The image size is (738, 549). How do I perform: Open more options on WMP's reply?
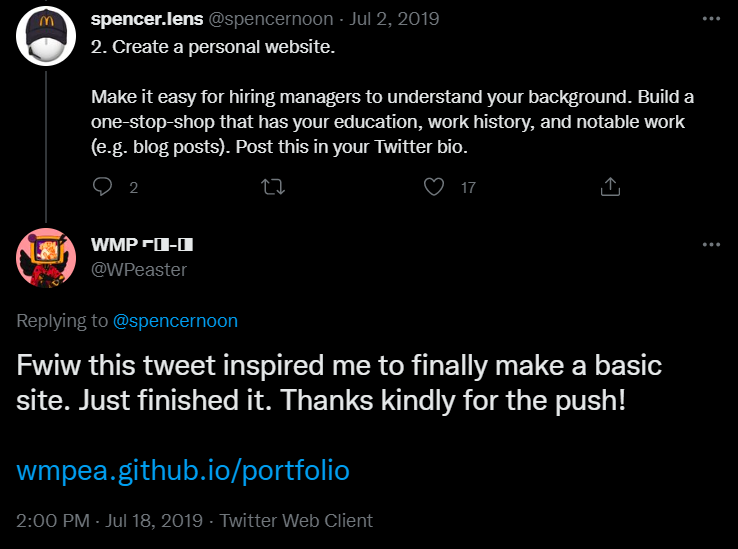(711, 245)
